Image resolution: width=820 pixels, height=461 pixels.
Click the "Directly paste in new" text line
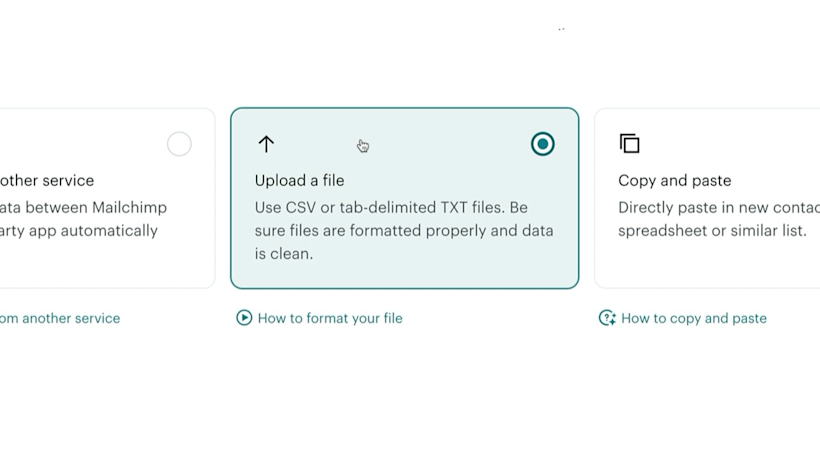click(718, 207)
